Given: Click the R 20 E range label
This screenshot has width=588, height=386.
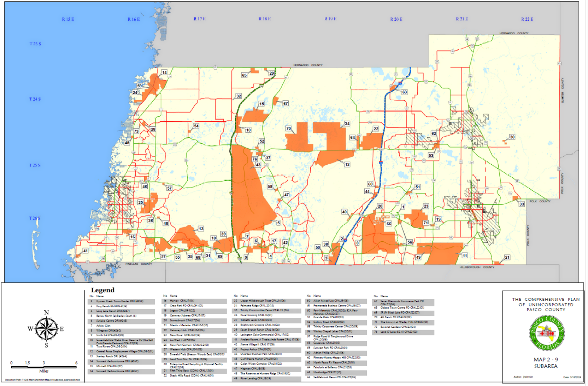Looking at the screenshot, I should (x=396, y=19).
